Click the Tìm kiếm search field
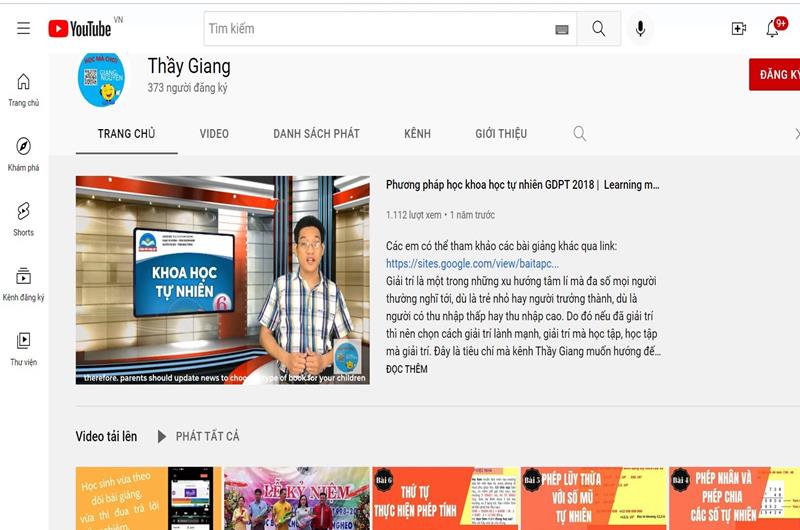The height and width of the screenshot is (530, 800). [378, 29]
